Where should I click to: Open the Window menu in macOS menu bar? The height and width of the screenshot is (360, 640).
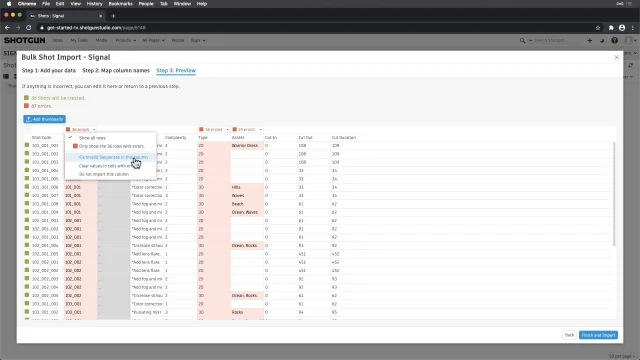182,4
